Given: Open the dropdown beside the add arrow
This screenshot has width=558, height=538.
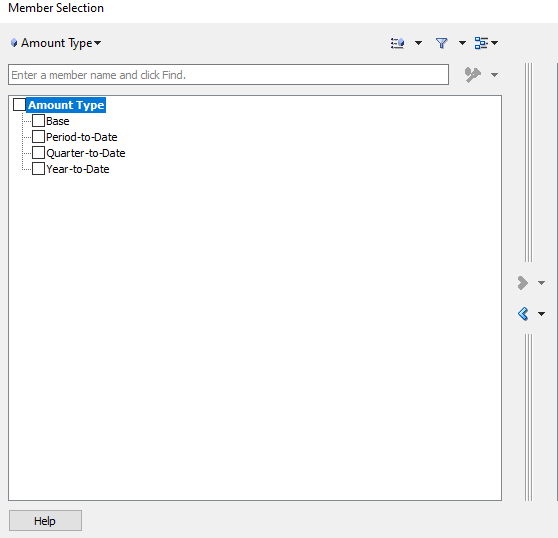Looking at the screenshot, I should coord(541,283).
